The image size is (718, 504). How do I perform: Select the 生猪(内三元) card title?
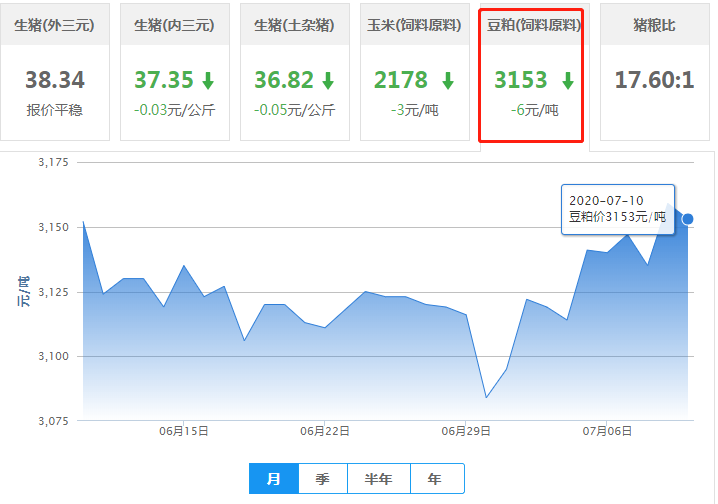[174, 25]
